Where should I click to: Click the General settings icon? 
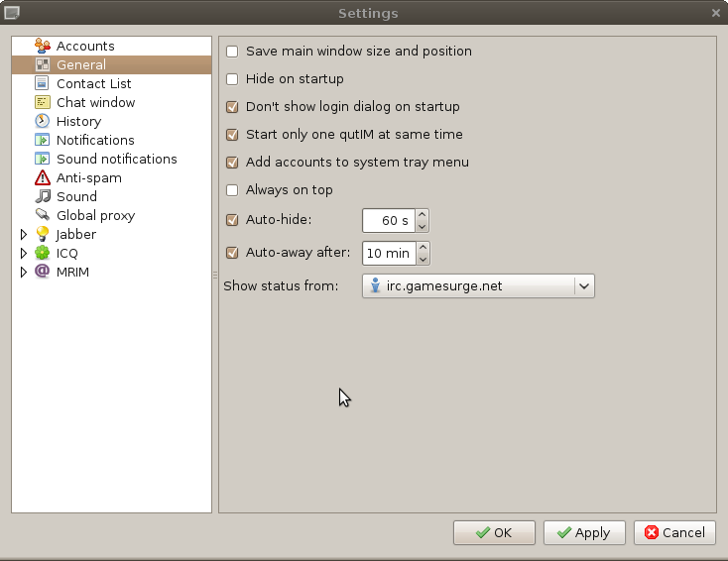(x=43, y=64)
